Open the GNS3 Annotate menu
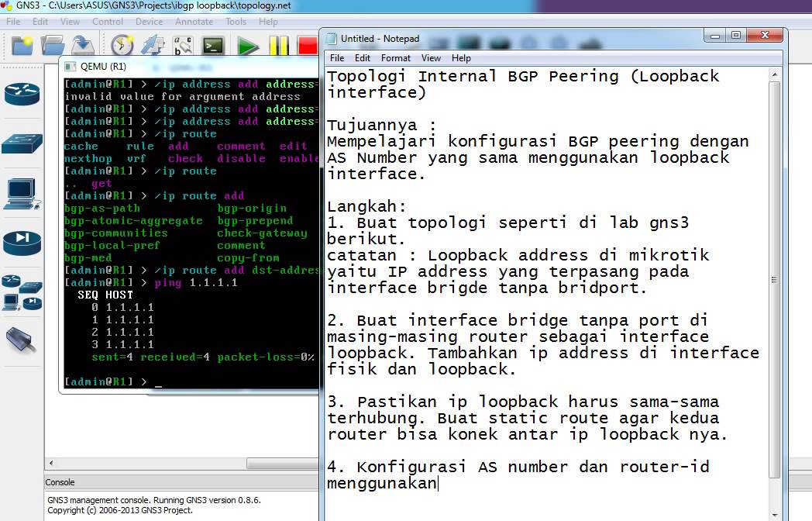This screenshot has height=521, width=812. [x=194, y=22]
